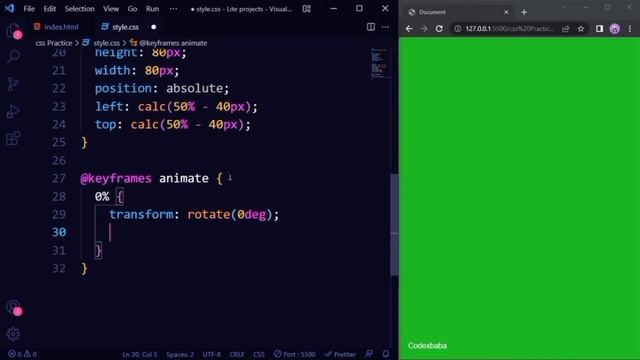Image resolution: width=640 pixels, height=360 pixels.
Task: Click the line and column indicator
Action: click(140, 354)
